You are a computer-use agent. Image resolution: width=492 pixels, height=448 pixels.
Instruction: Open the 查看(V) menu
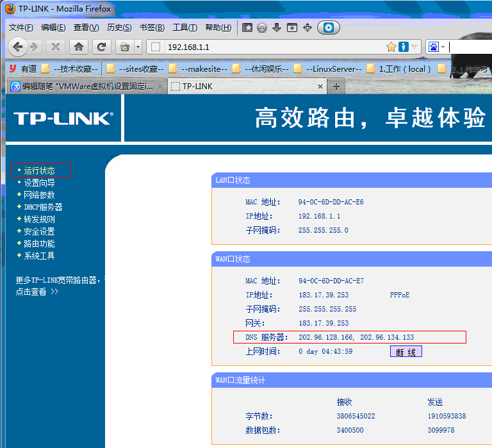(x=86, y=28)
